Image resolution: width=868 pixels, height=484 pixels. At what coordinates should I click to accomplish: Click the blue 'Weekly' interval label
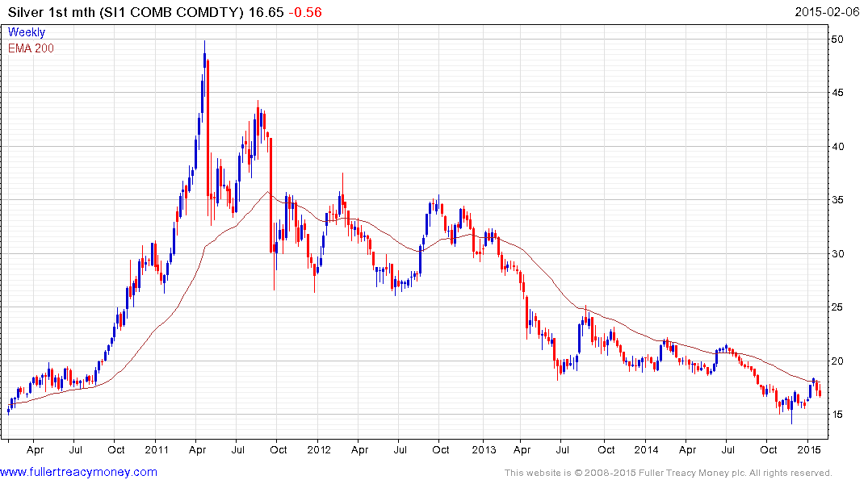pos(27,32)
